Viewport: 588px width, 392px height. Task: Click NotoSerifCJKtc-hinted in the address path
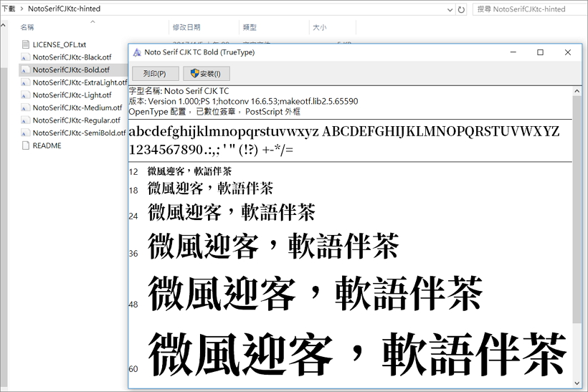[x=64, y=9]
